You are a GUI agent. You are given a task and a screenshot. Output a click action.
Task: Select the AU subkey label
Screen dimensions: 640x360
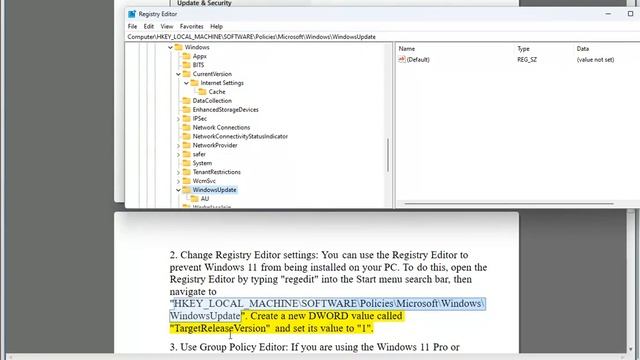pos(205,199)
